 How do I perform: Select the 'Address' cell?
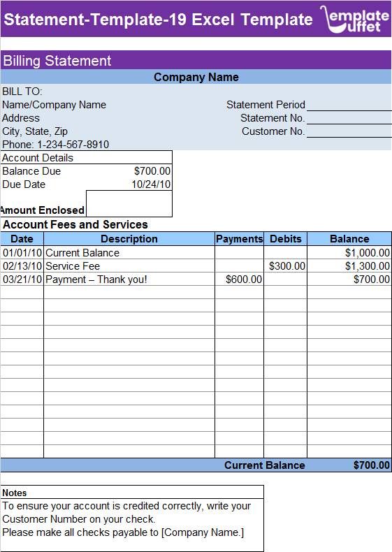click(21, 118)
